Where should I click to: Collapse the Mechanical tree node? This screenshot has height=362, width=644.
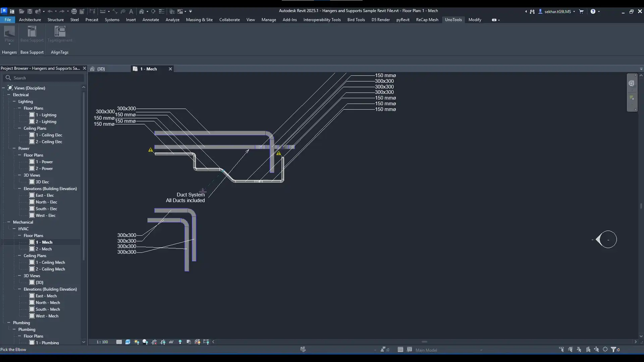pos(9,222)
